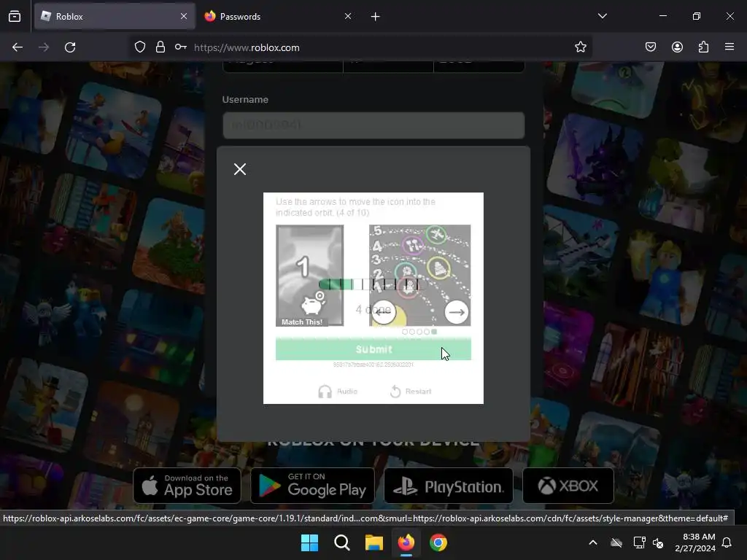Open the tracking protection shield
This screenshot has width=747, height=560.
point(139,47)
